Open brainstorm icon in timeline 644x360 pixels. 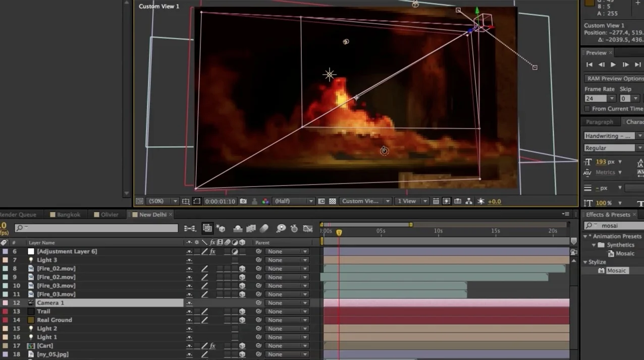(x=281, y=228)
